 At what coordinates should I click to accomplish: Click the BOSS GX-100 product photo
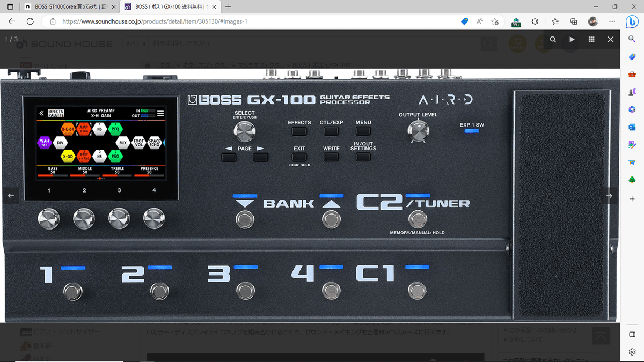point(310,195)
